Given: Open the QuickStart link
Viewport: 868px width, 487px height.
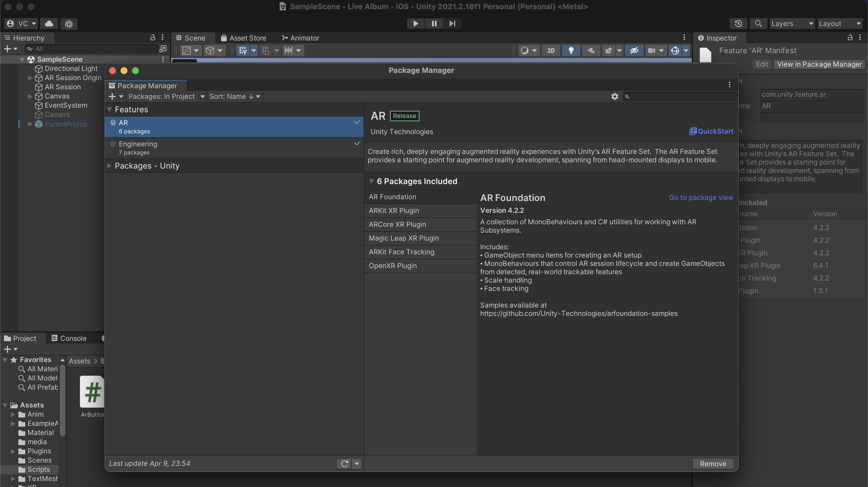Looking at the screenshot, I should tap(711, 132).
